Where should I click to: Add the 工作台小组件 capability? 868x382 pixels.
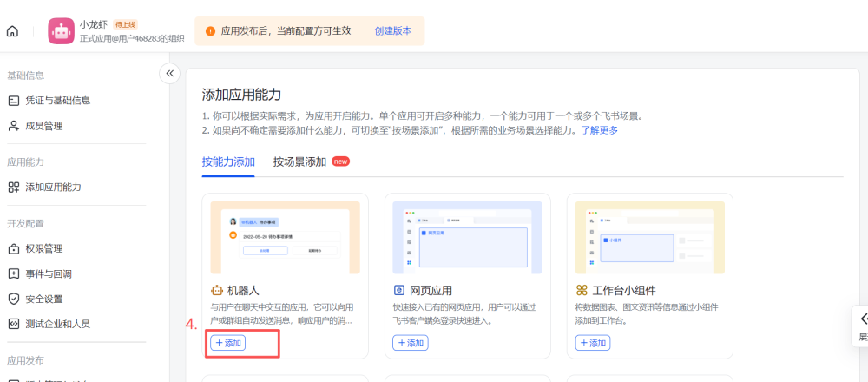(592, 343)
